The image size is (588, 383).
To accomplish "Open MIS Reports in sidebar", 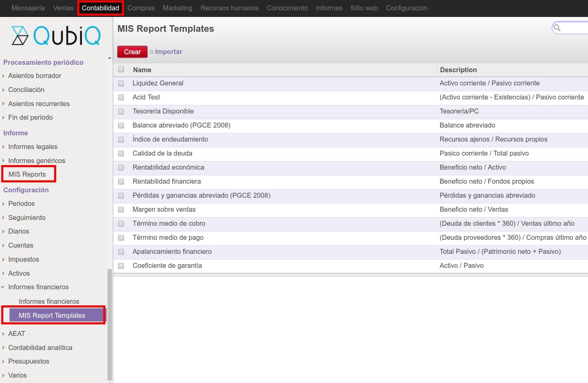I will coord(27,175).
